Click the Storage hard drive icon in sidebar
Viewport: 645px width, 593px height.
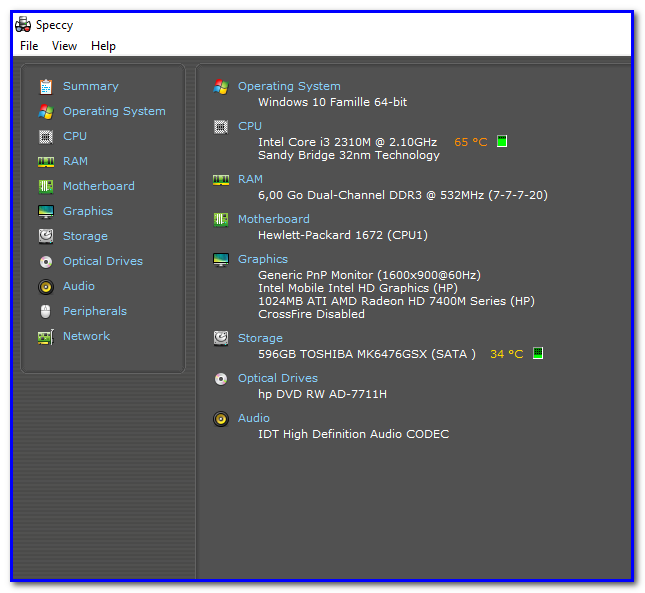point(46,236)
